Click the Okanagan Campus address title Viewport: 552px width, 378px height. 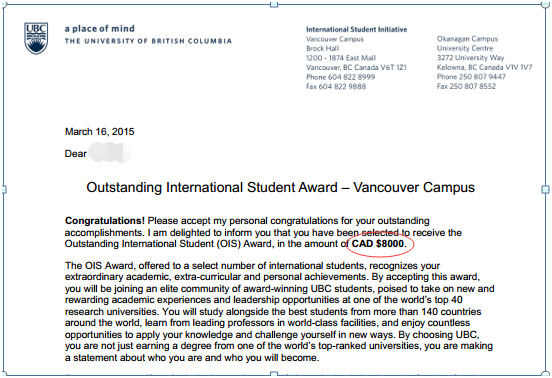(468, 39)
